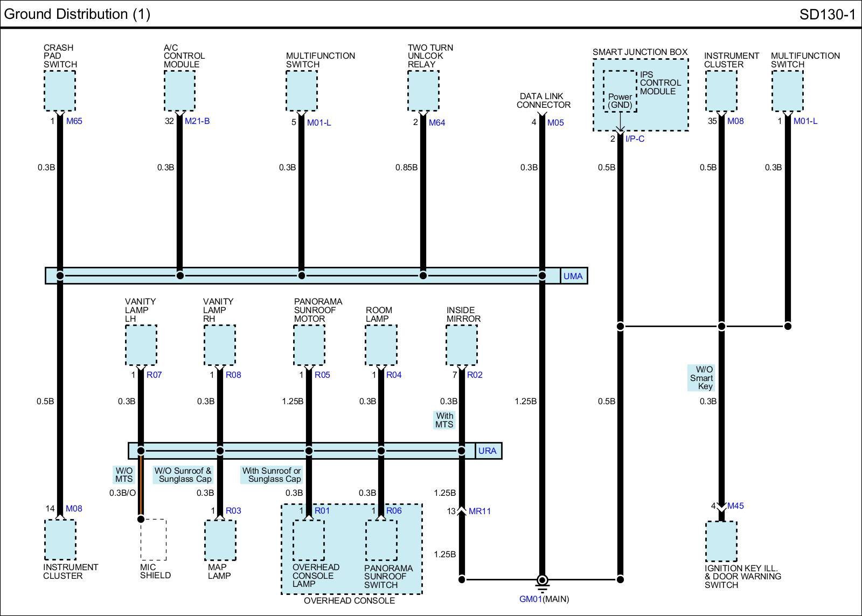Click the MR11 connector link
Screen dimensions: 862x616
(x=479, y=511)
